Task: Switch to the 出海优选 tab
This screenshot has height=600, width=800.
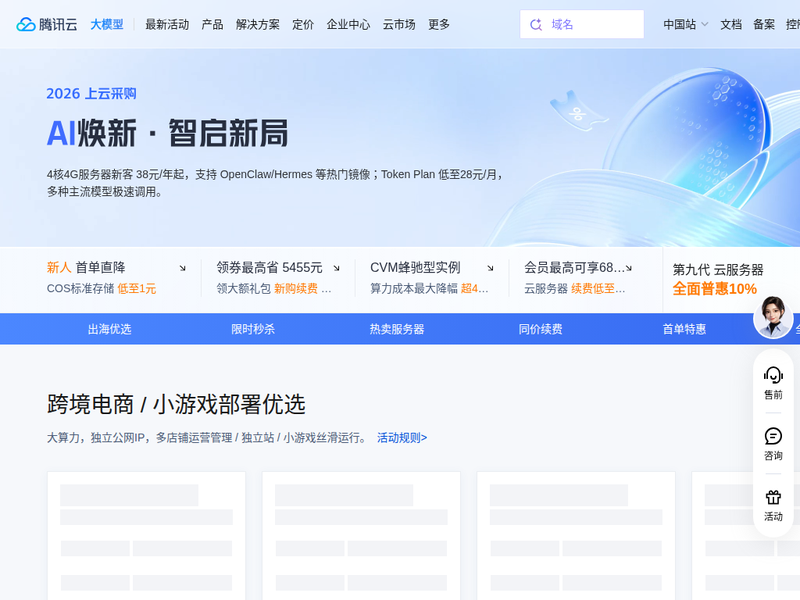Action: tap(109, 329)
